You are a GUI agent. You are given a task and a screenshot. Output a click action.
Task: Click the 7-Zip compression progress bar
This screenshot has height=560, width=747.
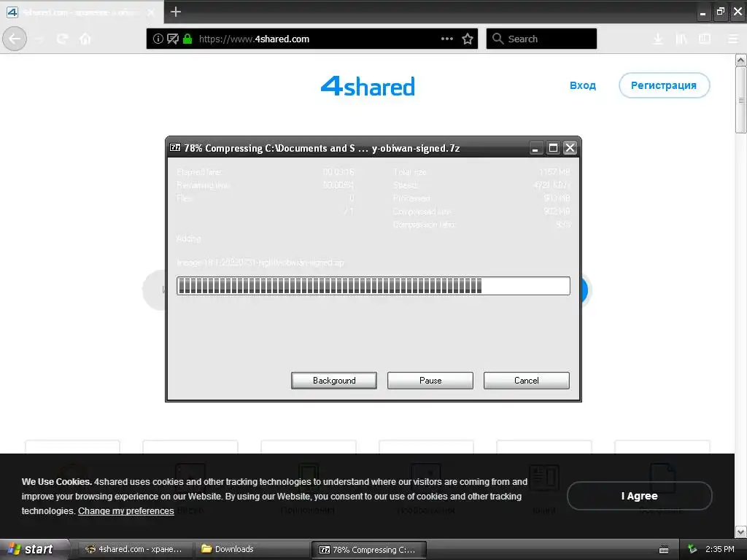(373, 286)
